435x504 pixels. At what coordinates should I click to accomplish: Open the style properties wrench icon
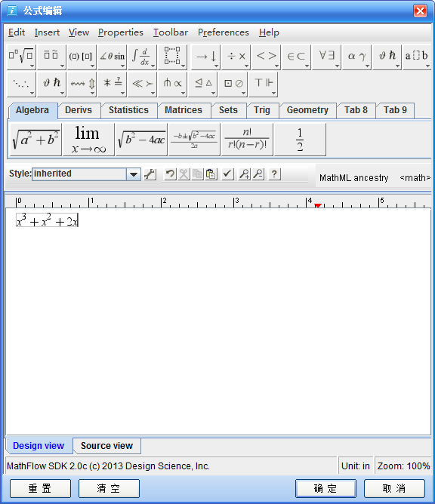(150, 174)
